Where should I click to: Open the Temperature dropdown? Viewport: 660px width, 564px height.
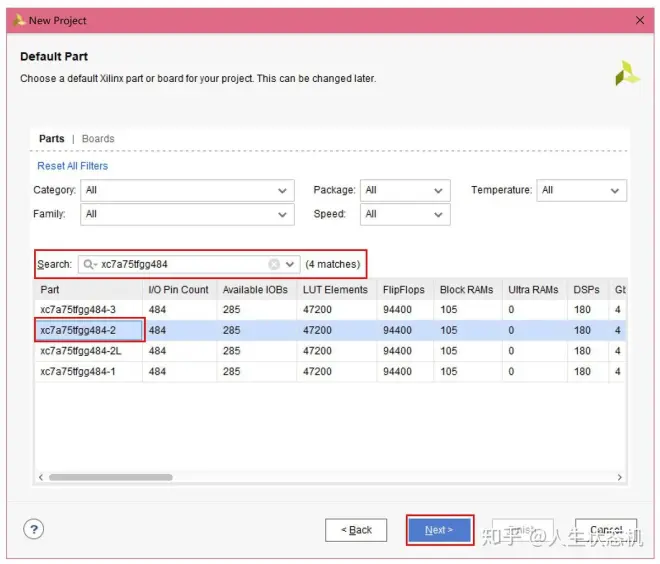(581, 190)
